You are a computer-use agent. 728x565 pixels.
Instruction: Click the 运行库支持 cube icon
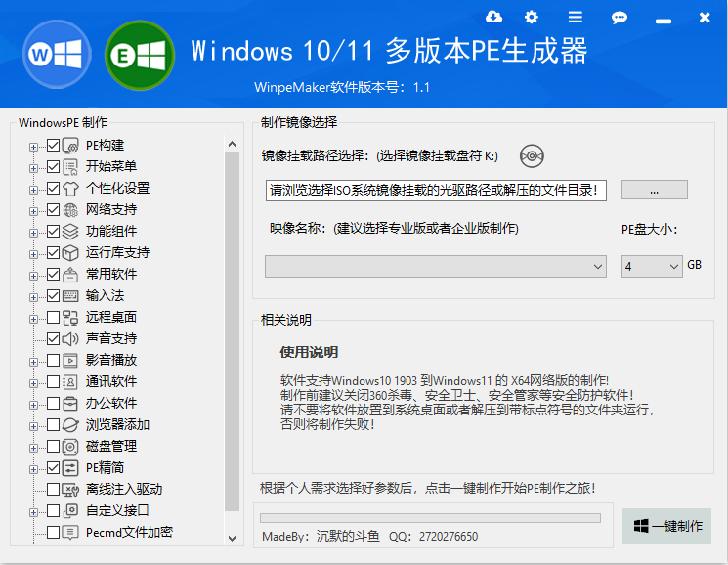[x=70, y=253]
